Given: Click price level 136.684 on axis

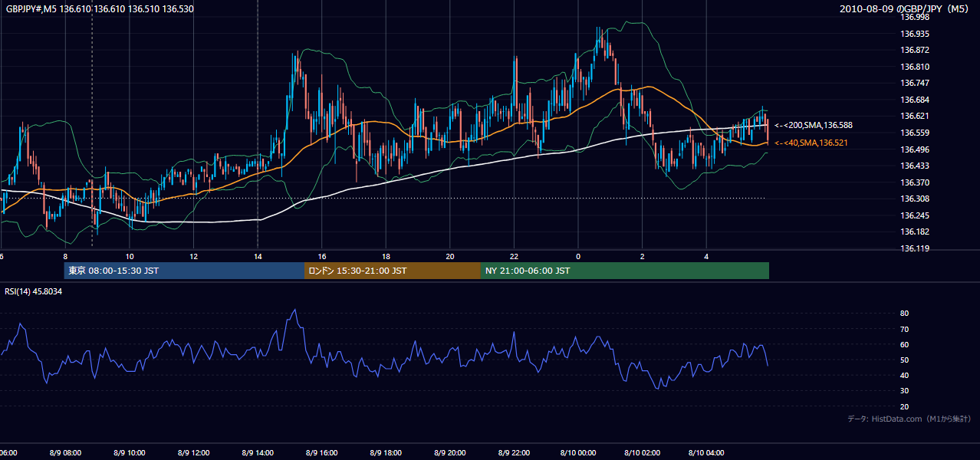Looking at the screenshot, I should click(x=915, y=100).
